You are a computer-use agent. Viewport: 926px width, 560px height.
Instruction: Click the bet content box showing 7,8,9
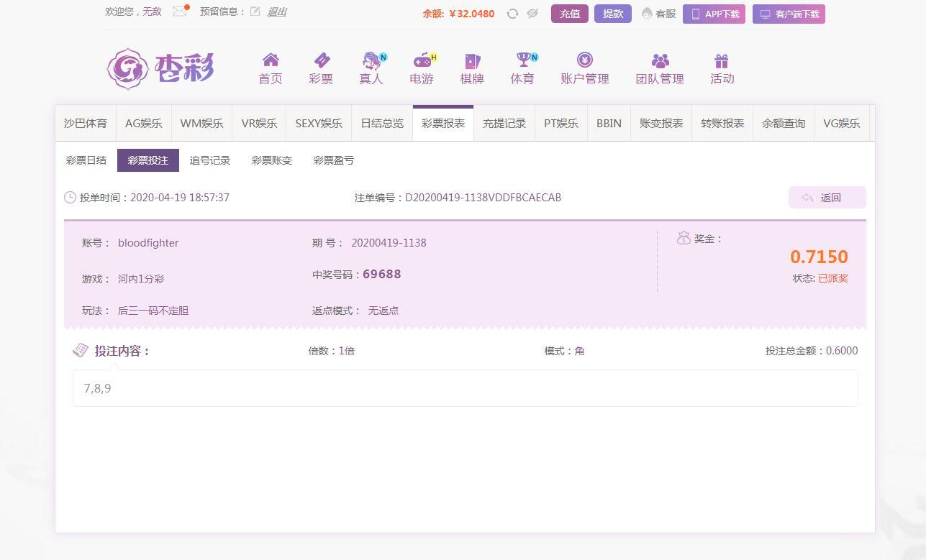click(465, 388)
